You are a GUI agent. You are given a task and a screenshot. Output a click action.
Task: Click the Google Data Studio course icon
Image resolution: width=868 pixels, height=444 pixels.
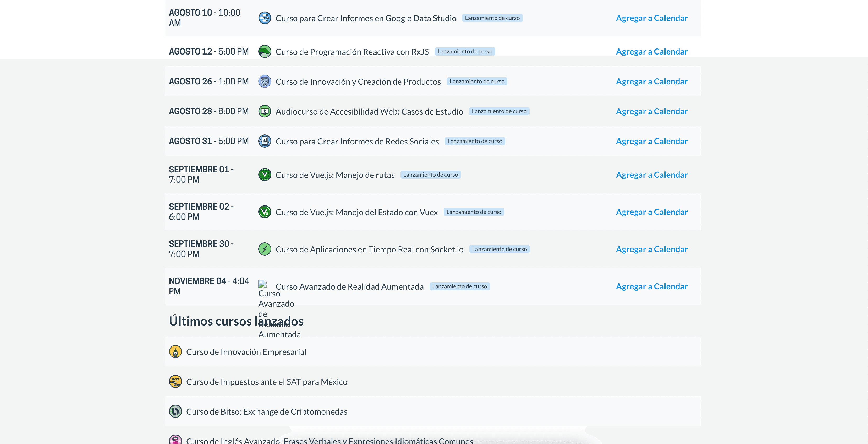coord(265,18)
